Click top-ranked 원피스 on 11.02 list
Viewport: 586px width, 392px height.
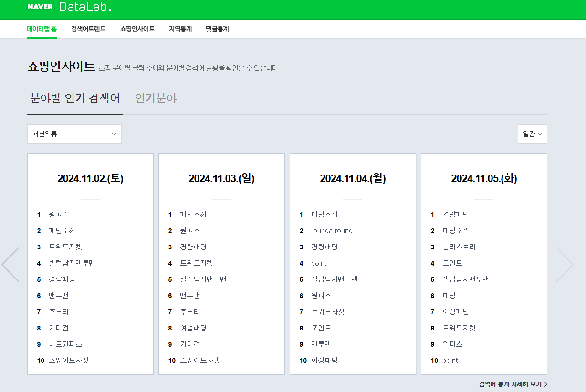coord(59,215)
